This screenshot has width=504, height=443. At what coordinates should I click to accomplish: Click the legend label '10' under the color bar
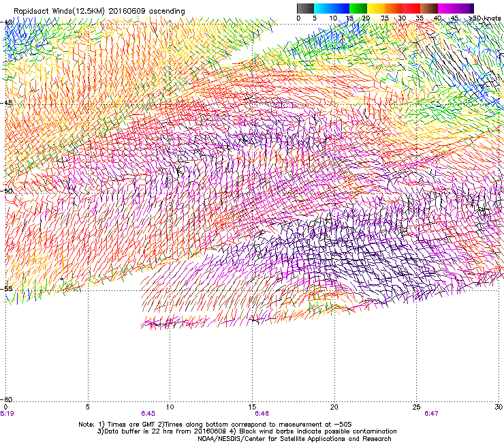coord(333,18)
